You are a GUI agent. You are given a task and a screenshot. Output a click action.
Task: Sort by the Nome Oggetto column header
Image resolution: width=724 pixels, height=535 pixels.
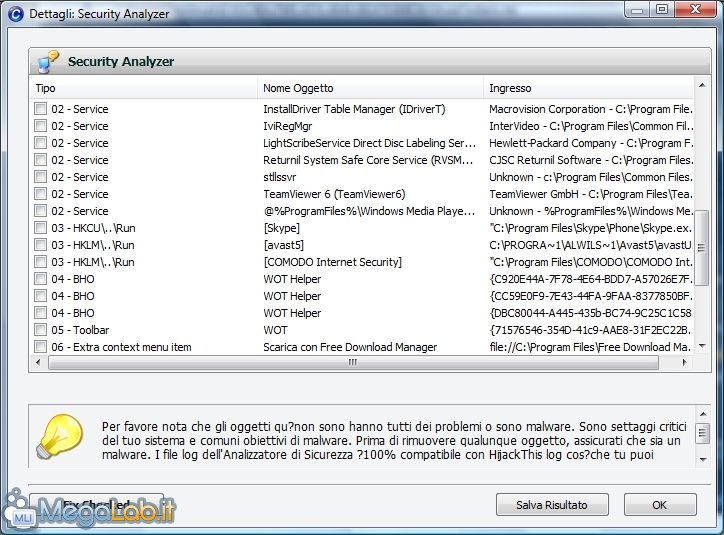370,88
